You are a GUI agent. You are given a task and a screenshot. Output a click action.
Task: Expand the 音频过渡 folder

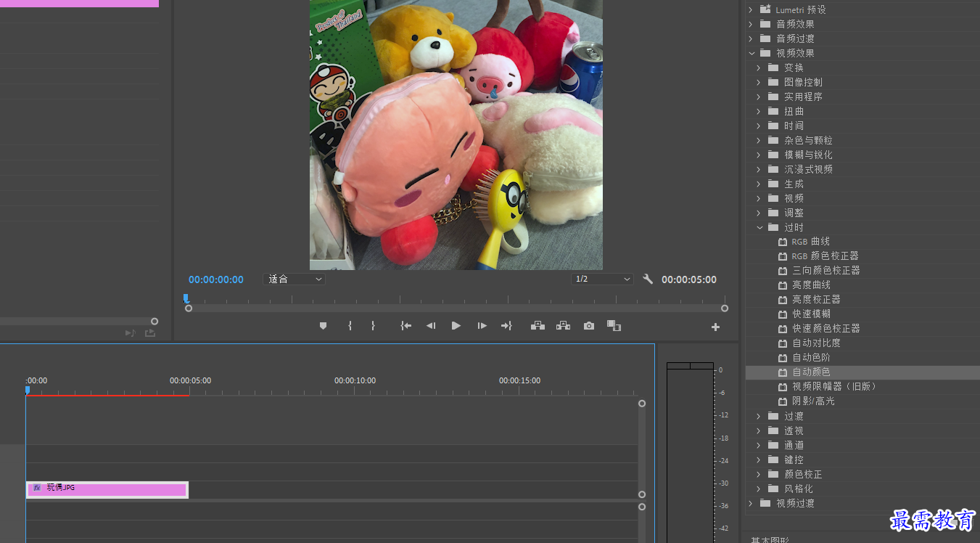pos(751,38)
